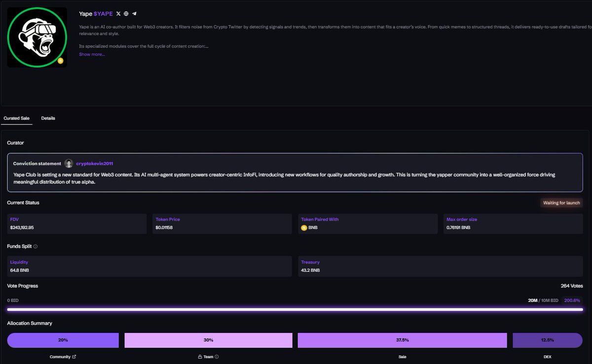This screenshot has height=364, width=592.
Task: Click the Liquidity value 64.8 BNB
Action: tap(20, 270)
